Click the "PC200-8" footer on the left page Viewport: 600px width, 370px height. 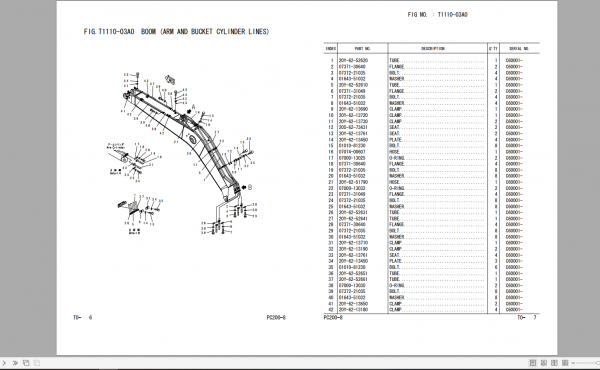[x=276, y=318]
